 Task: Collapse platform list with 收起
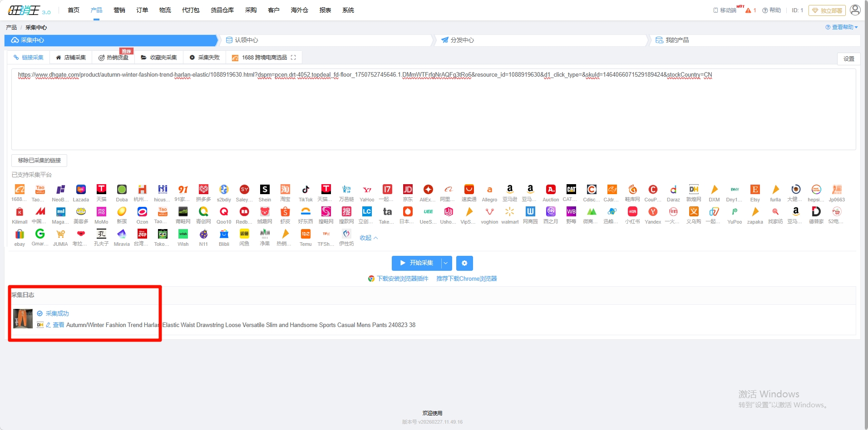click(x=369, y=238)
